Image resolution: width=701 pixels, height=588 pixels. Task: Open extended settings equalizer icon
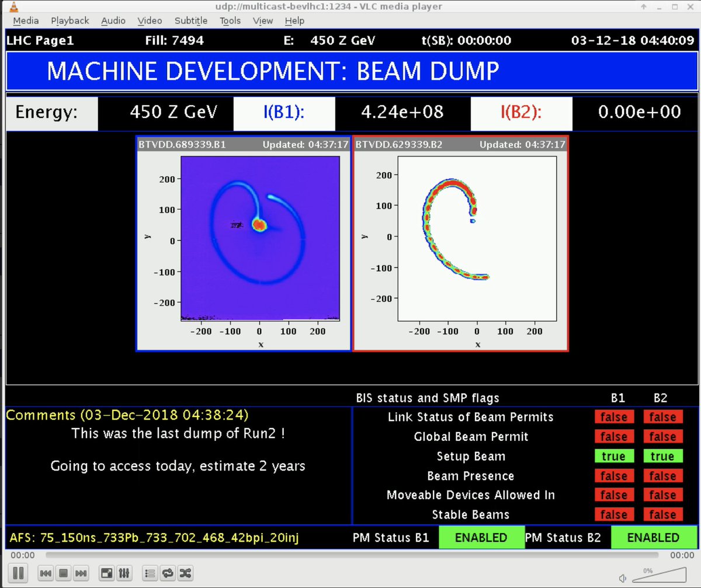(124, 573)
